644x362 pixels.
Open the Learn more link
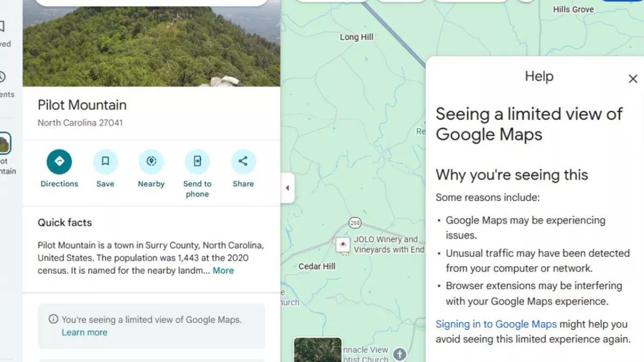[84, 333]
